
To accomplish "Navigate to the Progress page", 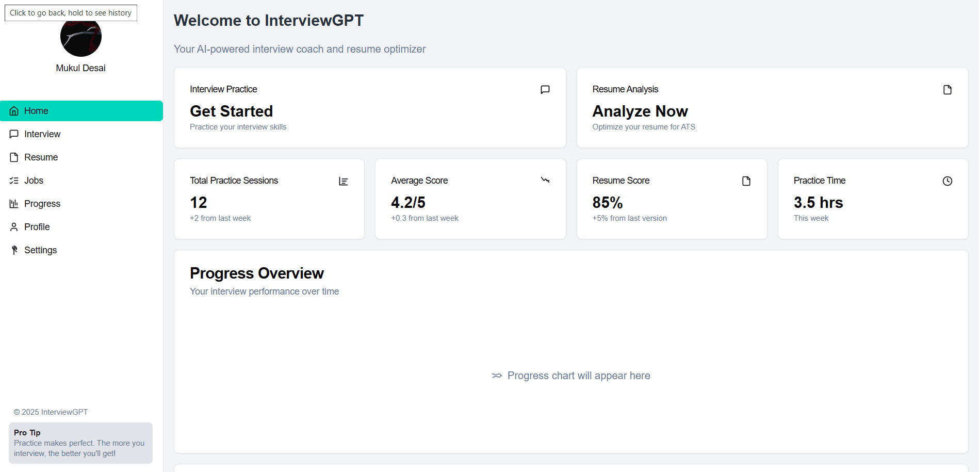I will pos(81,204).
